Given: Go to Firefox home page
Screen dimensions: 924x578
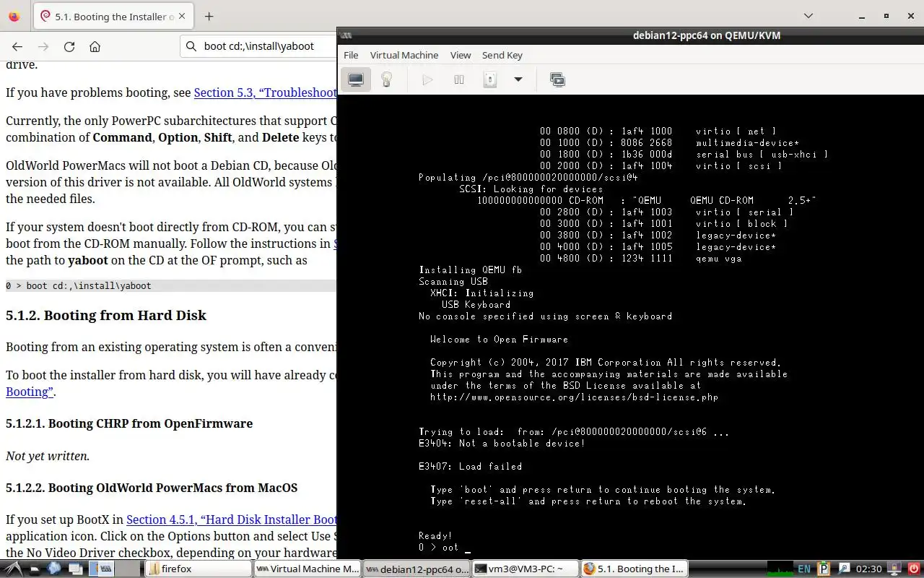Looking at the screenshot, I should pos(95,46).
